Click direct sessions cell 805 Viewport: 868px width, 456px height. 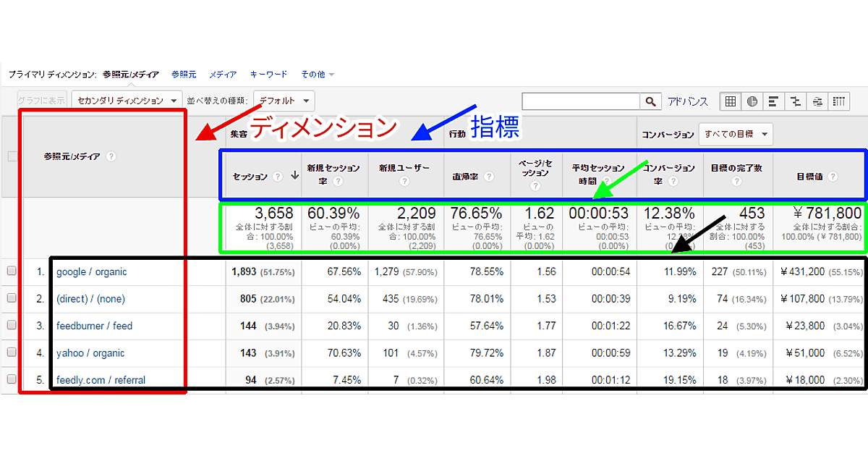coord(250,299)
